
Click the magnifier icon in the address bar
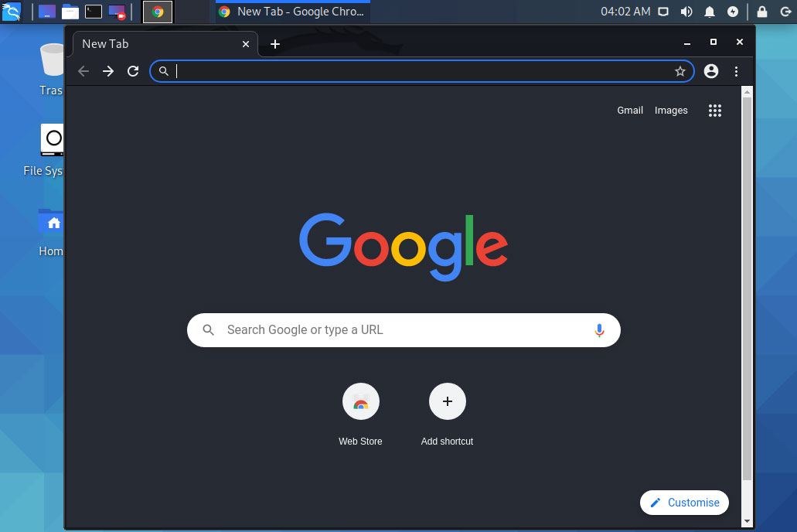click(163, 70)
